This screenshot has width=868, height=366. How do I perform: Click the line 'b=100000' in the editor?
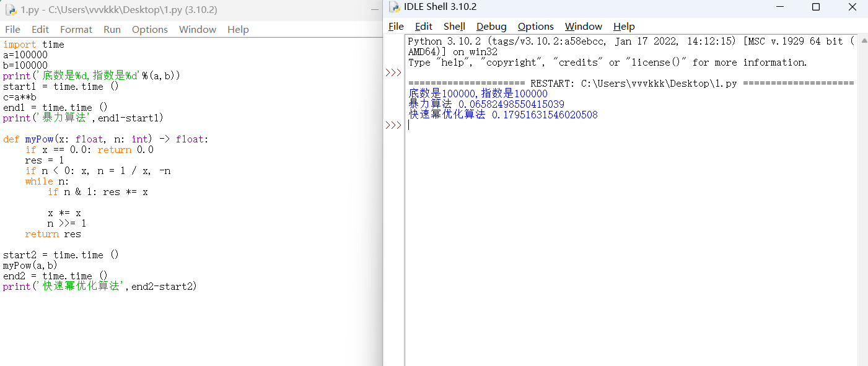(x=25, y=65)
